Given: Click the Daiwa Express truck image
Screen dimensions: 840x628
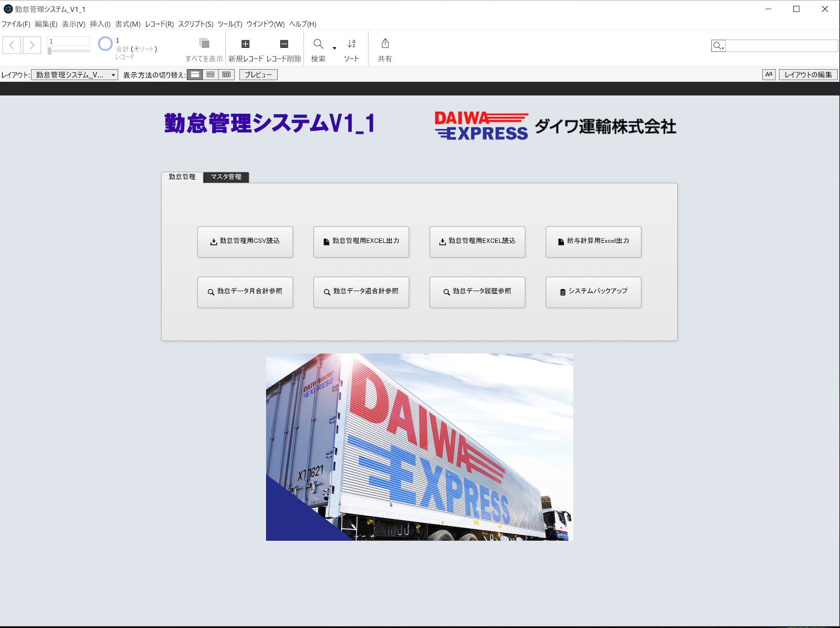Looking at the screenshot, I should click(419, 447).
